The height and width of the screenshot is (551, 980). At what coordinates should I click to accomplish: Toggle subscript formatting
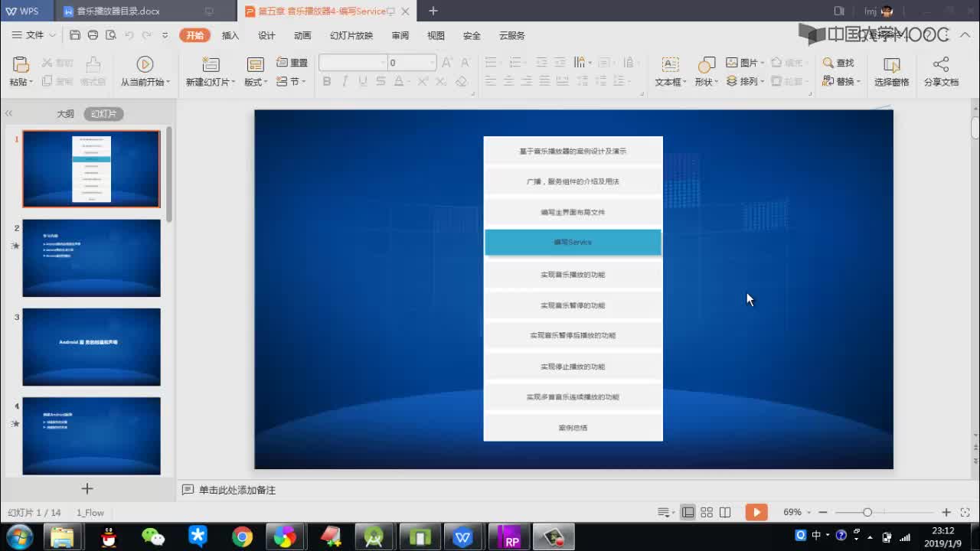[442, 81]
